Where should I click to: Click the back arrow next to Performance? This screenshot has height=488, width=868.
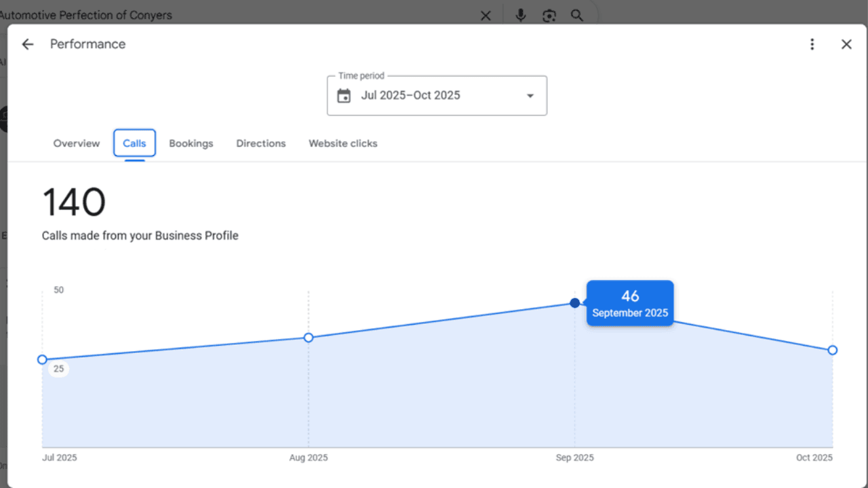tap(27, 44)
